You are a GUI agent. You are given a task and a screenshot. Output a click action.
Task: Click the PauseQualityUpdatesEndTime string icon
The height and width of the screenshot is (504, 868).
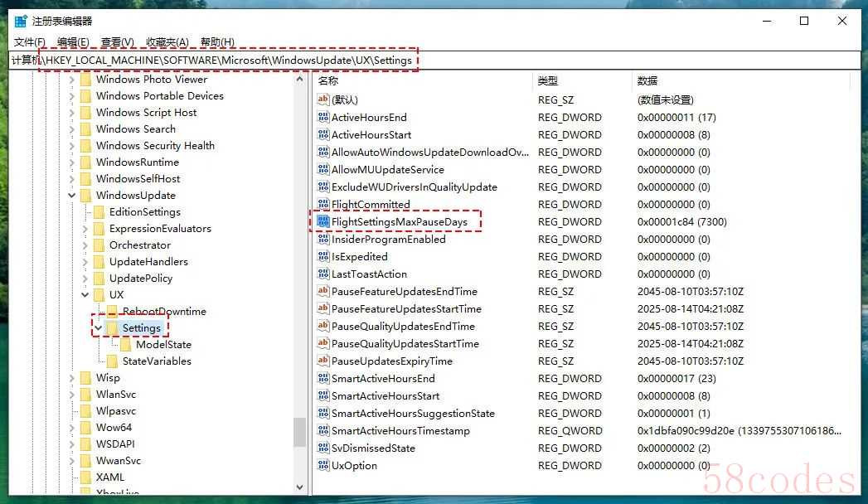coord(323,326)
